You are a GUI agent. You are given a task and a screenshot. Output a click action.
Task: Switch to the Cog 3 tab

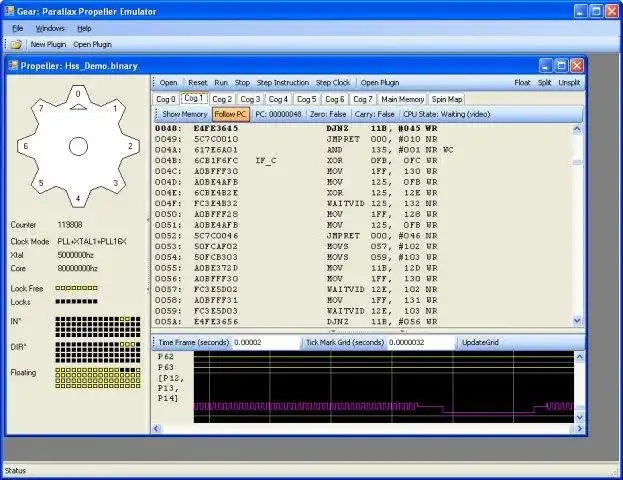(250, 99)
